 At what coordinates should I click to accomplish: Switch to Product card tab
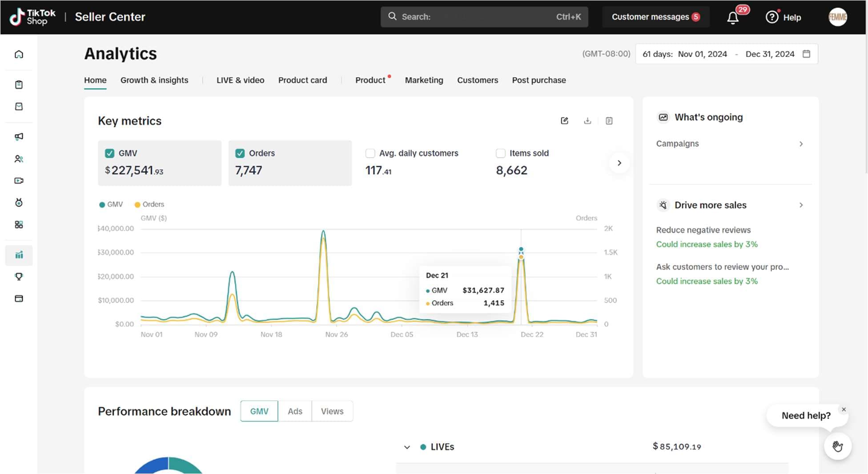point(302,80)
